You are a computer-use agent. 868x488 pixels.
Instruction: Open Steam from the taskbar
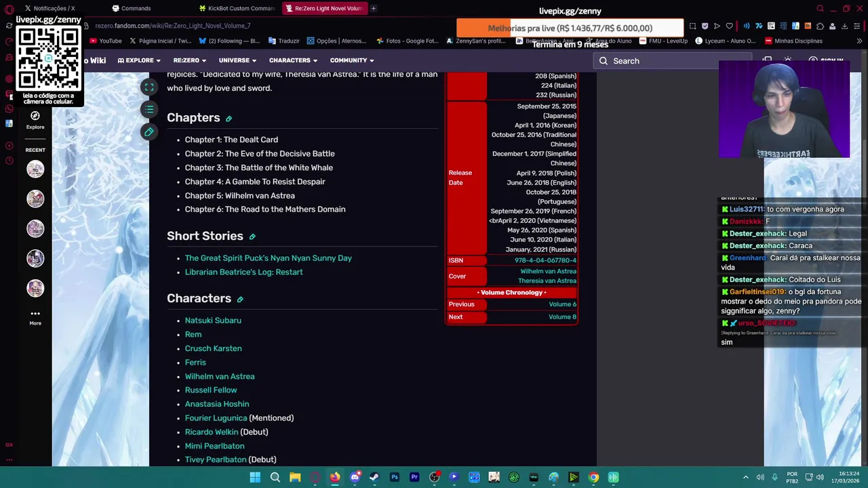(x=374, y=477)
